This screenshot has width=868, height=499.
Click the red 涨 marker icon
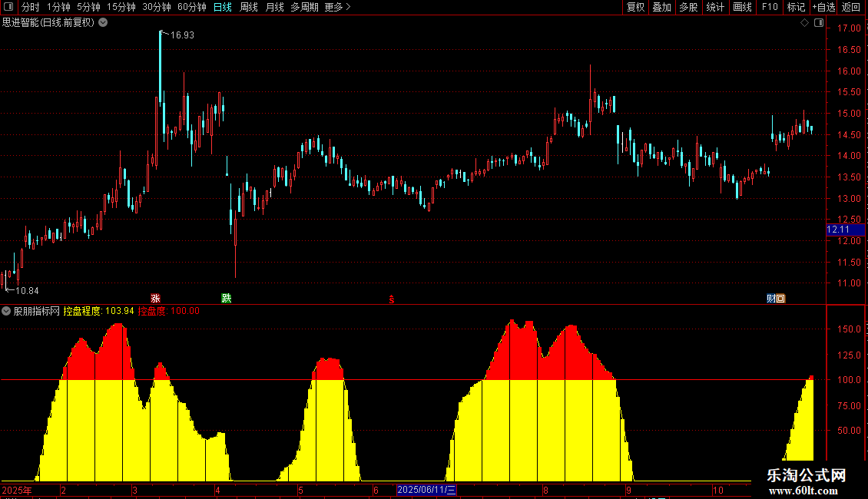click(156, 298)
